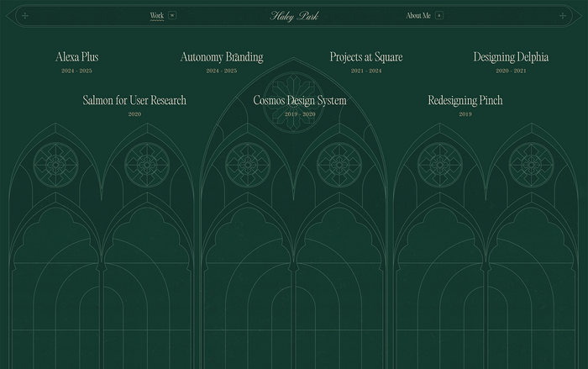588x369 pixels.
Task: Select Salmon for User Research project
Action: click(134, 100)
